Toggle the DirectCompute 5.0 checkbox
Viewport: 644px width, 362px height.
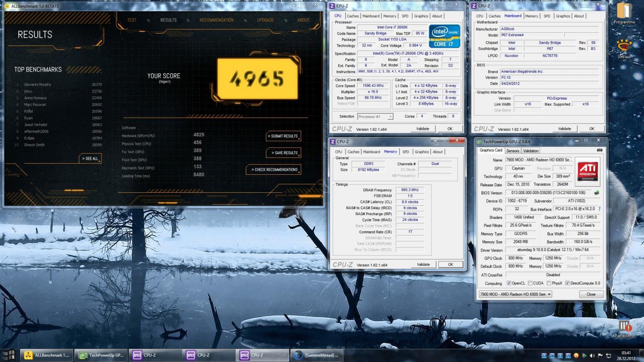pyautogui.click(x=567, y=283)
